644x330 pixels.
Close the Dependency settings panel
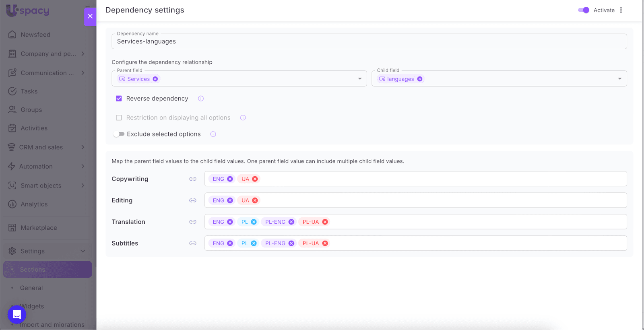point(90,16)
